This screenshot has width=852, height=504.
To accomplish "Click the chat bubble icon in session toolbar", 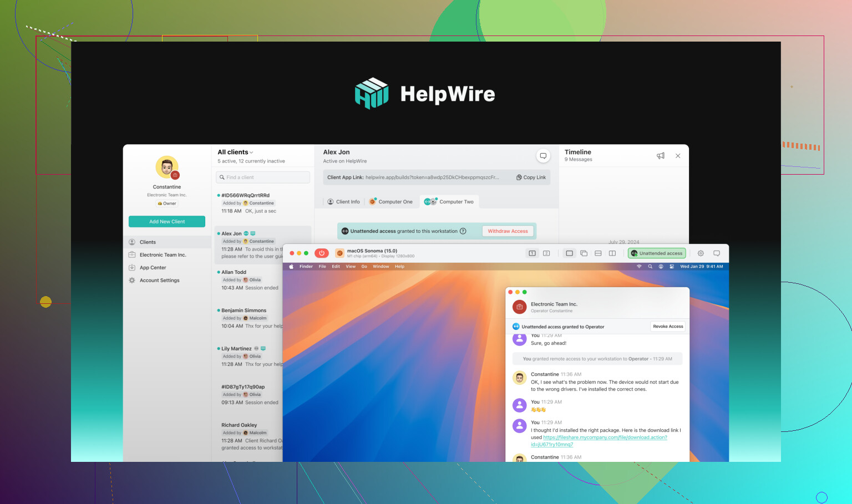I will tap(717, 253).
